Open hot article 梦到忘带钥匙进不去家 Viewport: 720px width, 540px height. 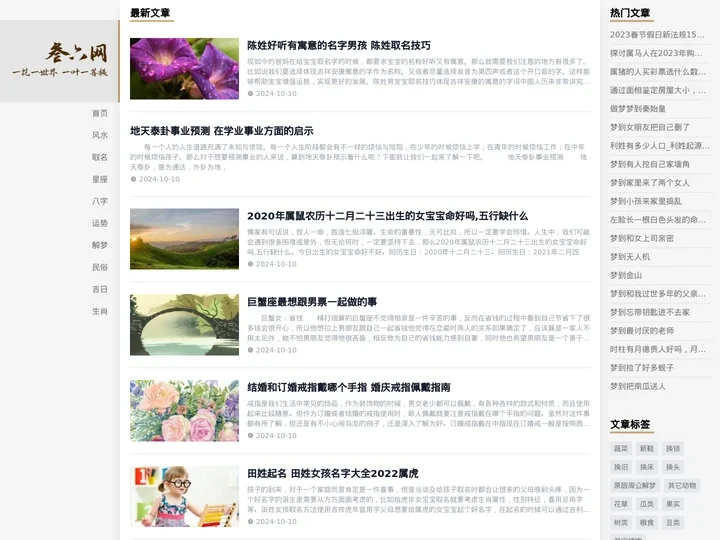point(650,312)
